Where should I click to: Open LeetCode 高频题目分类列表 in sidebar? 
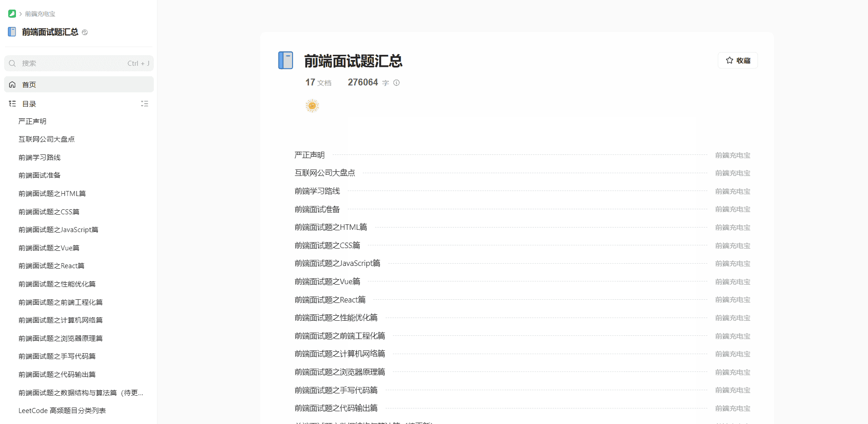(x=62, y=411)
